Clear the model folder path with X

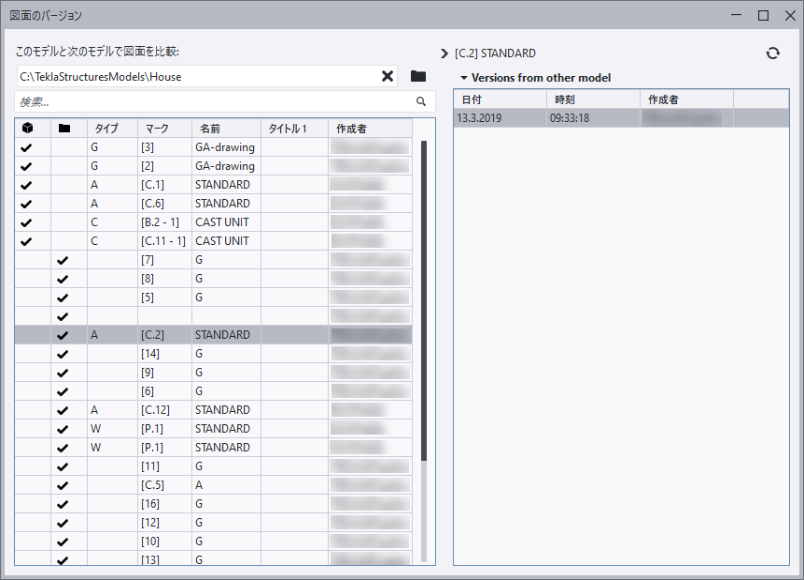click(x=388, y=76)
